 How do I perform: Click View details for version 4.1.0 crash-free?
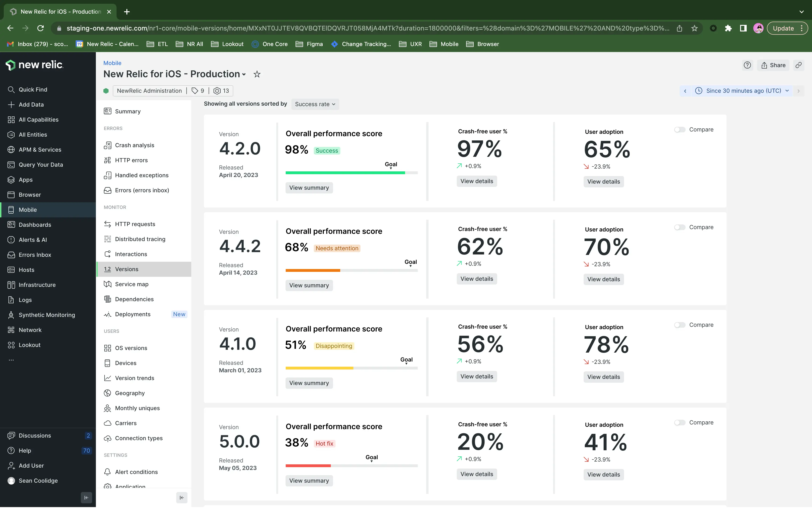pyautogui.click(x=476, y=376)
